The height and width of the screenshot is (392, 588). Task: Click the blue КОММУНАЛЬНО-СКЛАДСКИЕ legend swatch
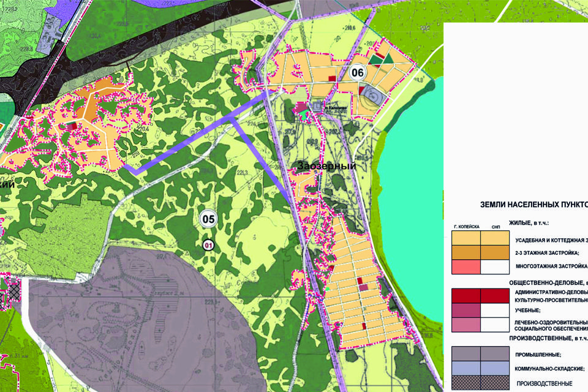[466, 368]
